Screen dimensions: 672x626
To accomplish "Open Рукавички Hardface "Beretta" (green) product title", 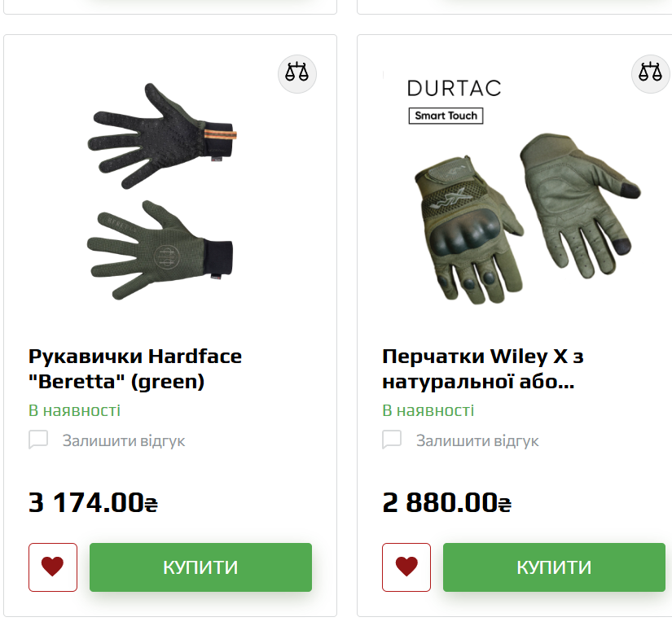I will pyautogui.click(x=135, y=369).
